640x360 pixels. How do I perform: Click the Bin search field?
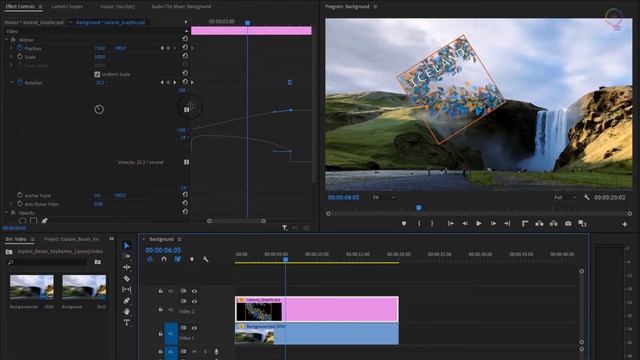[47, 262]
